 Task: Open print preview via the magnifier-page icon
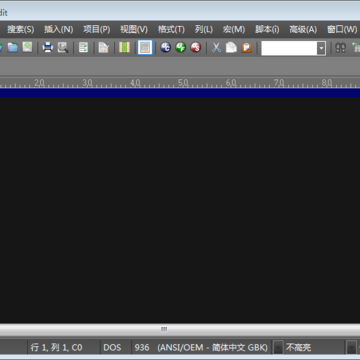coord(63,47)
